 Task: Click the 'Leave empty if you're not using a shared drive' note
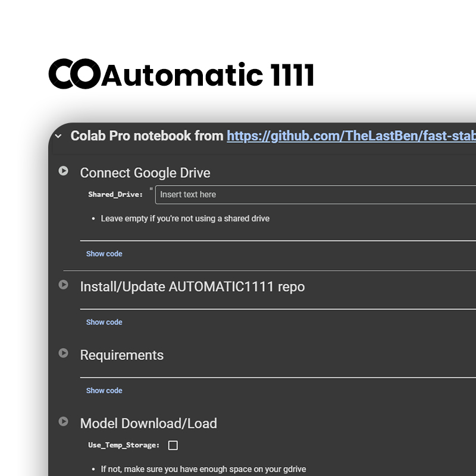coord(185,218)
